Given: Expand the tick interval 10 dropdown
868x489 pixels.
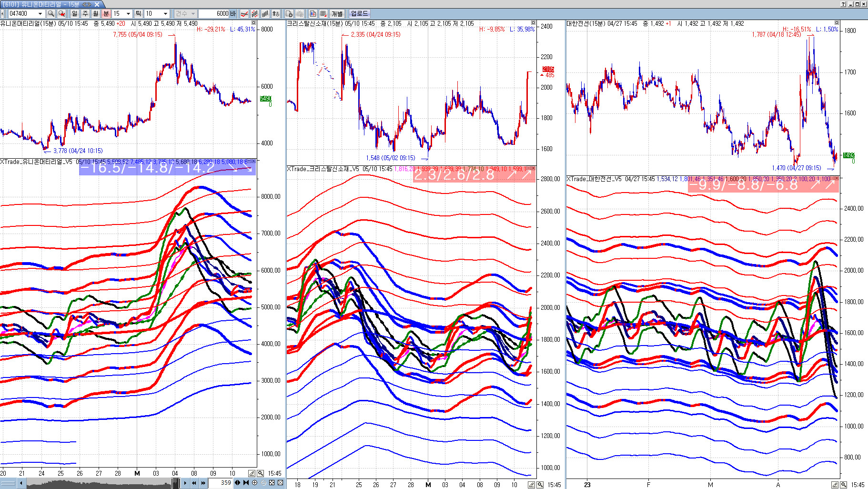Looking at the screenshot, I should point(165,14).
